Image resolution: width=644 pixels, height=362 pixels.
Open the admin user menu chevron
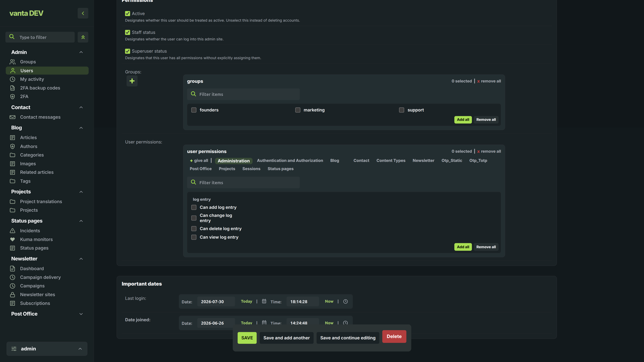[80, 349]
